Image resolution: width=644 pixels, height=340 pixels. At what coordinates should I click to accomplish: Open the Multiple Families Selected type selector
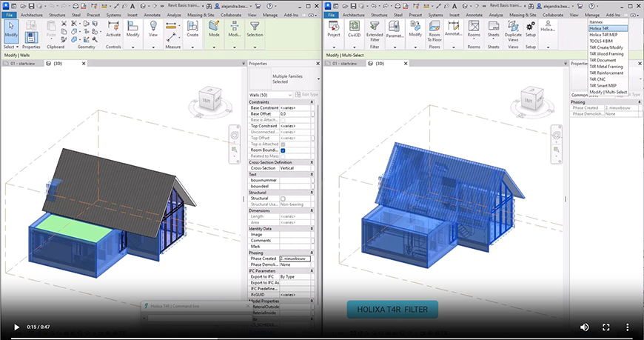284,79
